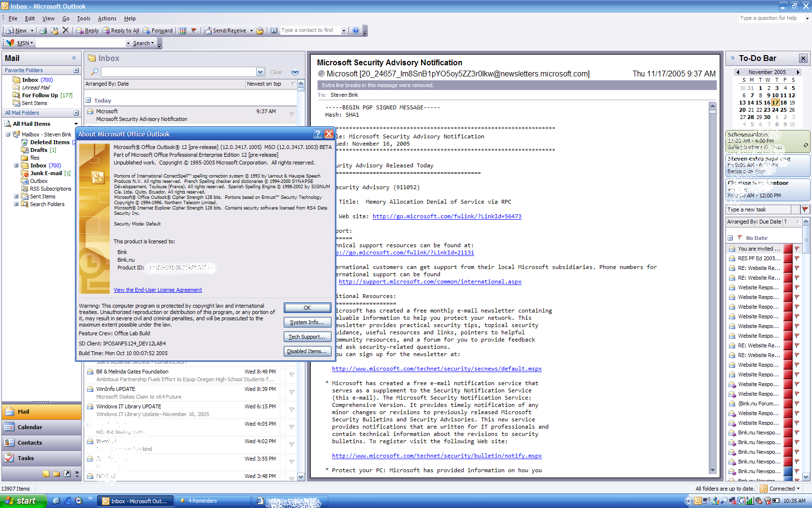Collapse the No Date group in To-Do Bar
Image resolution: width=812 pixels, height=508 pixels.
[730, 238]
